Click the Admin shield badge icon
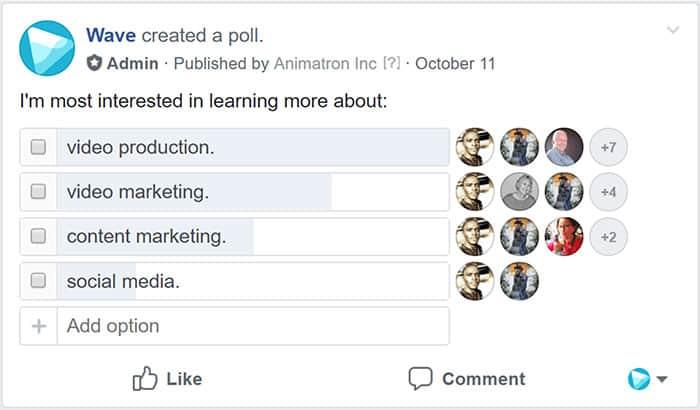This screenshot has width=700, height=410. (94, 63)
